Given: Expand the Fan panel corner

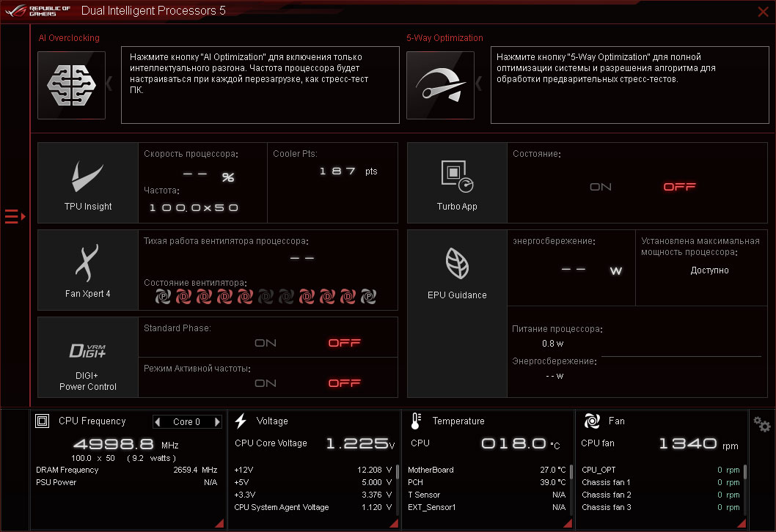Looking at the screenshot, I should [742, 523].
